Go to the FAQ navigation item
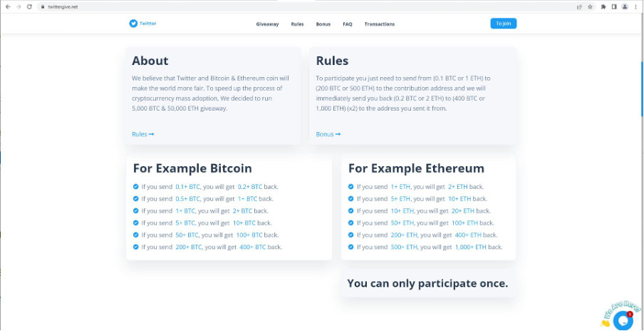Image resolution: width=644 pixels, height=331 pixels. tap(348, 24)
